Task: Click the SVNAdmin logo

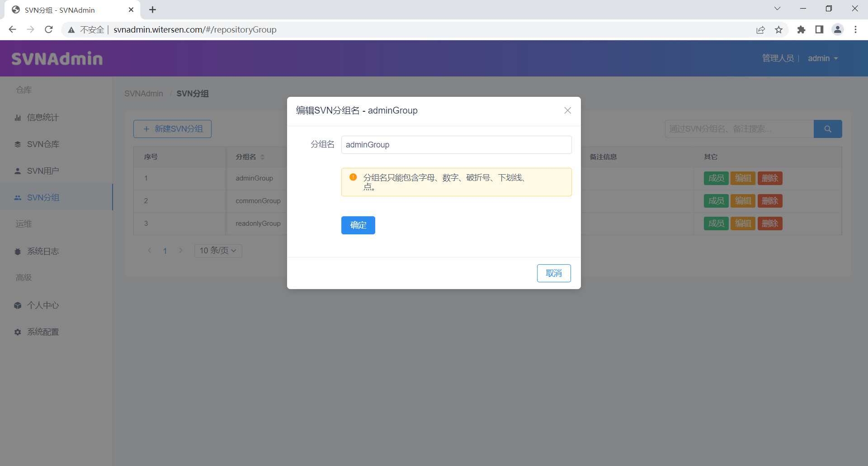Action: pyautogui.click(x=57, y=58)
